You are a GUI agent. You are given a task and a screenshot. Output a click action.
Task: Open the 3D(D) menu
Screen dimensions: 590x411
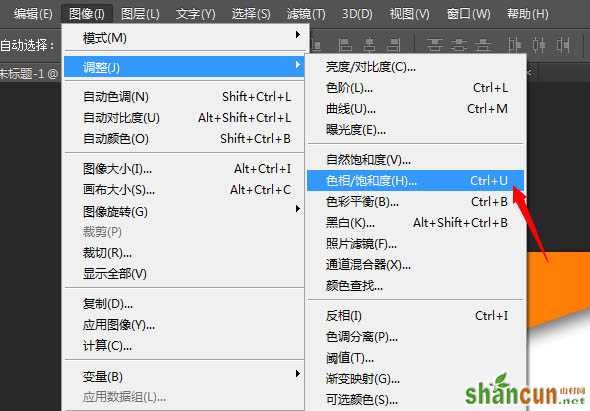coord(357,14)
